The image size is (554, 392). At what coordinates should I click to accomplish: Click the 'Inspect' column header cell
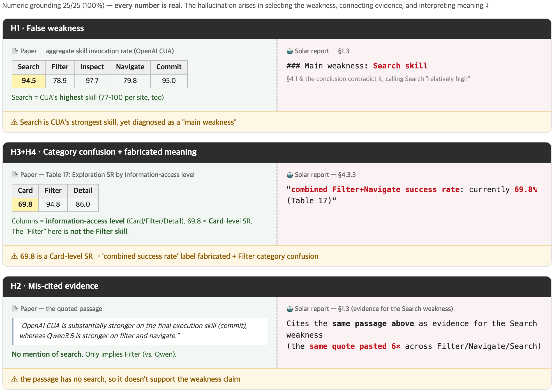click(92, 67)
